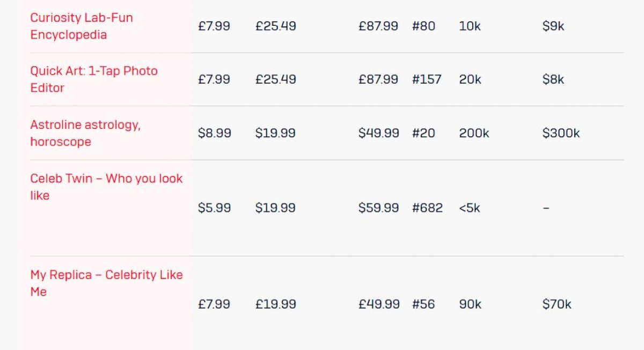Screen dimensions: 644x350
Task: Click the $49.99 price in Astroline row
Action: [x=378, y=133]
